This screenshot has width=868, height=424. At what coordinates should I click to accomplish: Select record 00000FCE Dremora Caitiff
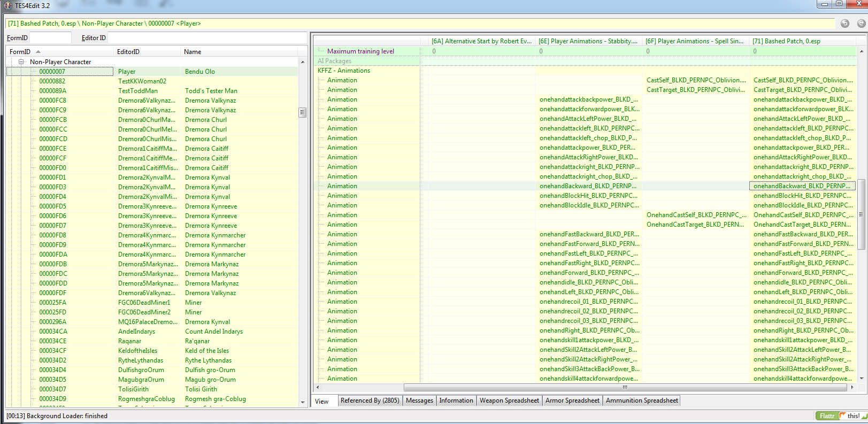[152, 149]
